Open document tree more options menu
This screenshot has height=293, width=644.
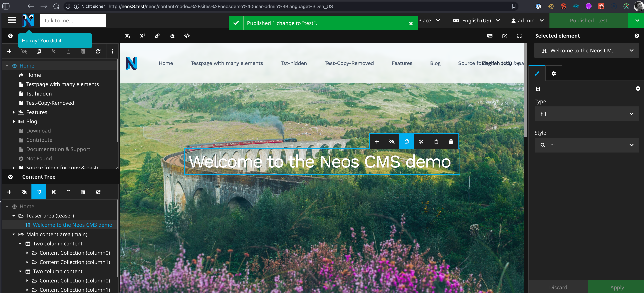point(112,51)
